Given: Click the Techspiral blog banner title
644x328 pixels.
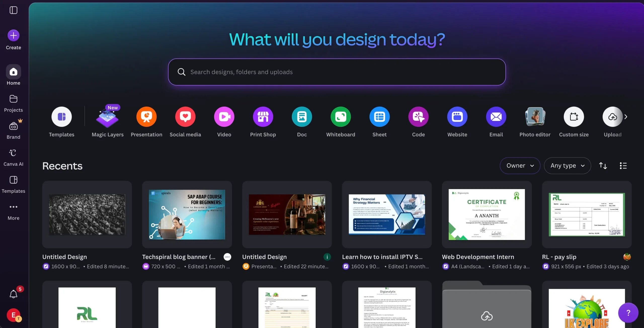Looking at the screenshot, I should (179, 257).
